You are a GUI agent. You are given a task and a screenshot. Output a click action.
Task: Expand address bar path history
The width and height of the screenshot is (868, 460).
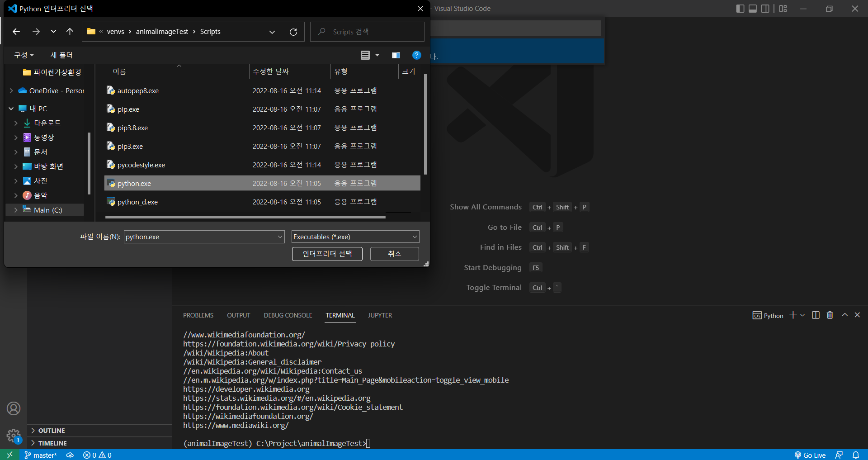(x=272, y=32)
